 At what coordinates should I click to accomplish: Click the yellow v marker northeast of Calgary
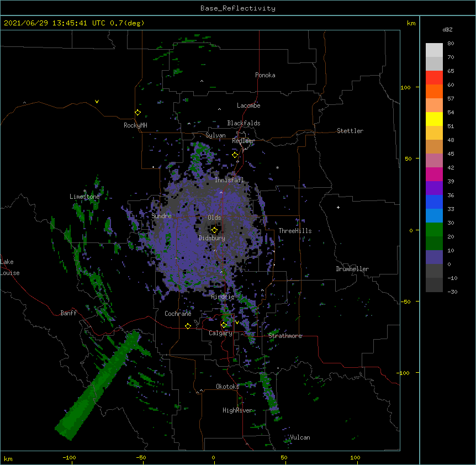(237, 323)
